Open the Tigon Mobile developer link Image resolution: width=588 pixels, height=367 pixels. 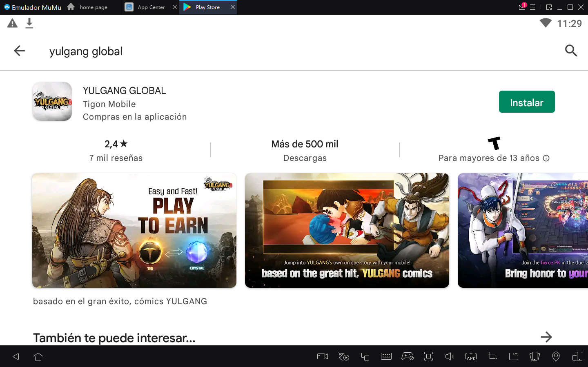[x=109, y=104]
